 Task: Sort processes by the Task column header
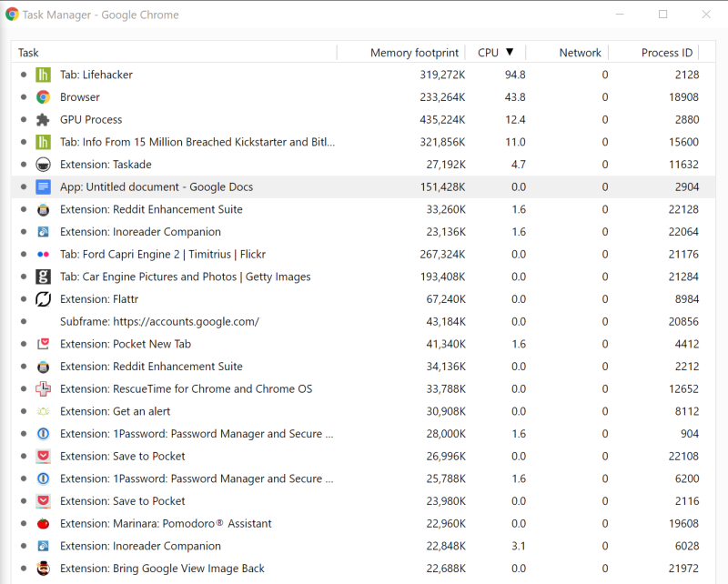(29, 53)
